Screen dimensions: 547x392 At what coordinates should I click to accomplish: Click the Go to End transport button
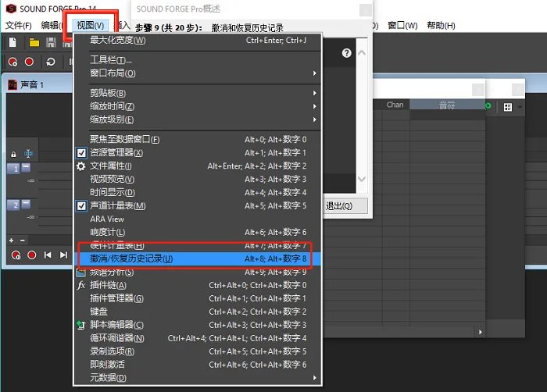(63, 255)
